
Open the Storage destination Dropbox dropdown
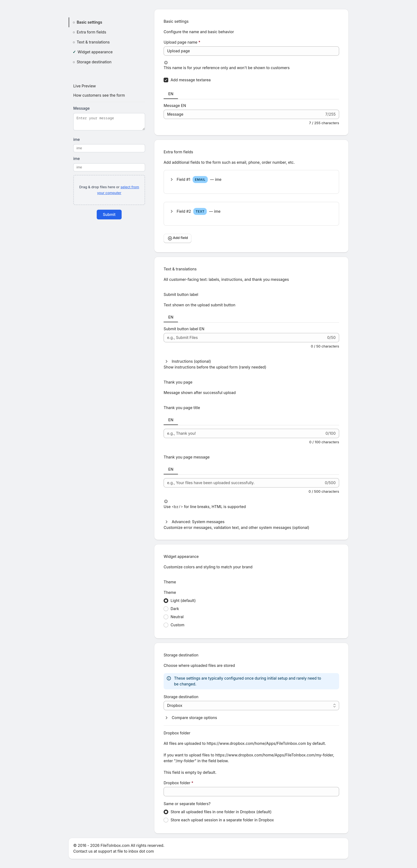tap(251, 706)
